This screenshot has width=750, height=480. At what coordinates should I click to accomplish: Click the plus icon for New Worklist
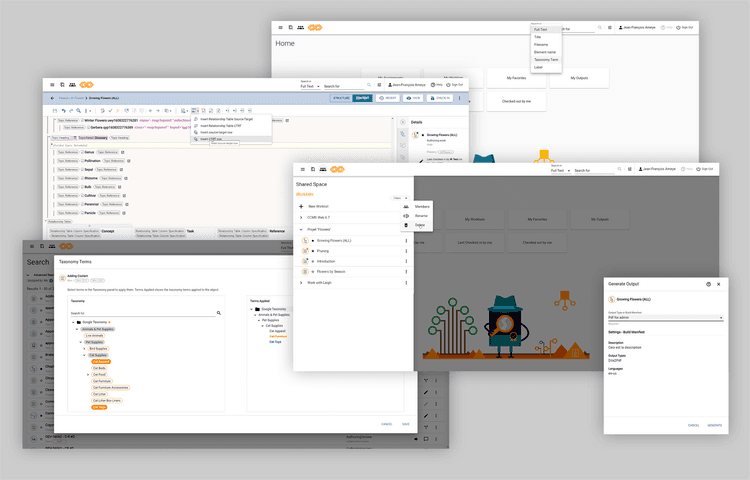pyautogui.click(x=301, y=206)
